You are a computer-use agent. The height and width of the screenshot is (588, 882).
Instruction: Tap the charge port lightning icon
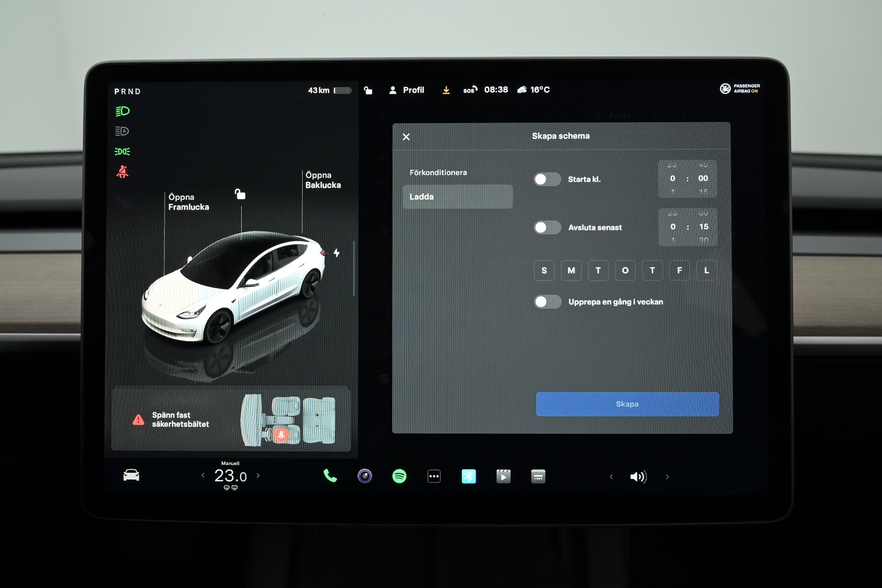[x=336, y=253]
